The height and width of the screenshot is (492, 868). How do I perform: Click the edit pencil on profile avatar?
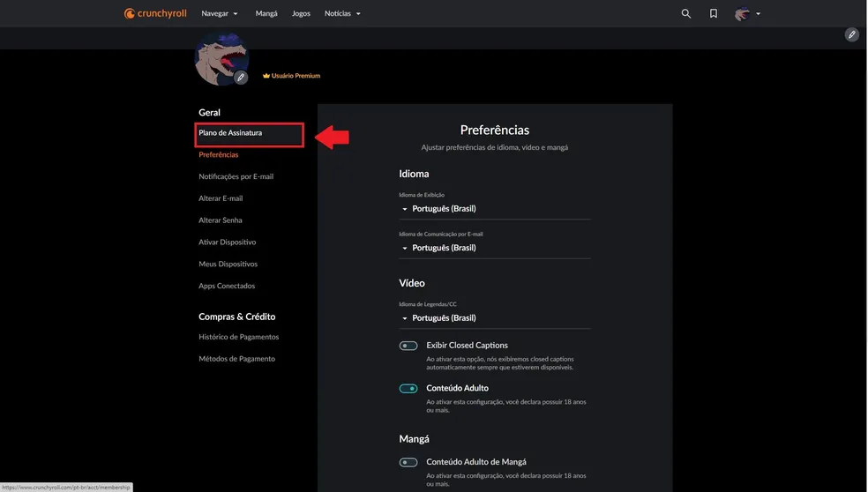click(x=241, y=78)
